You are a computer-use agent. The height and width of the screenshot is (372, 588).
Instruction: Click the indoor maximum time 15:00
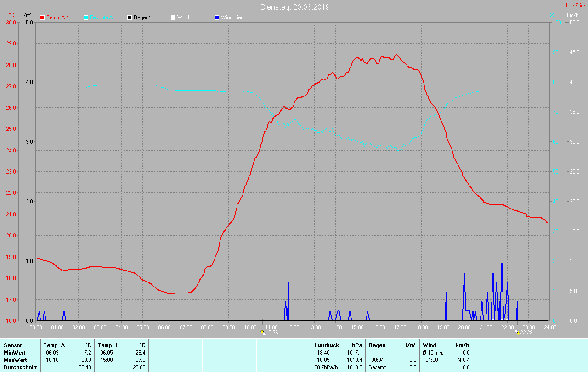click(x=106, y=360)
